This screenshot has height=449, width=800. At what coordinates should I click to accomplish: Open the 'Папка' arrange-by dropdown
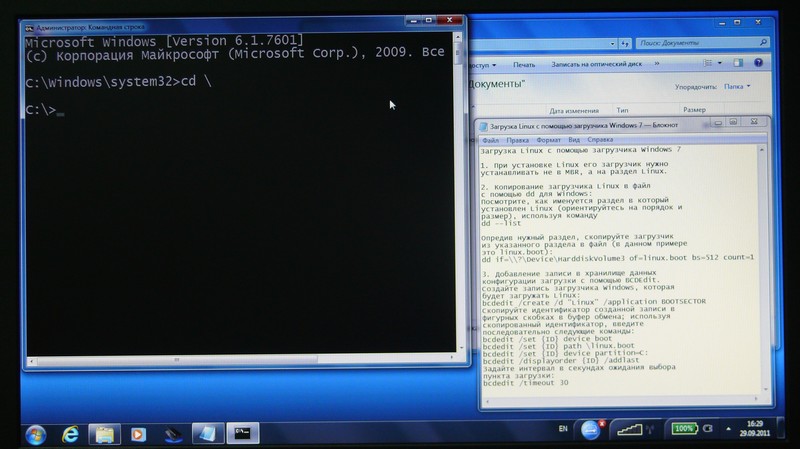coord(737,87)
